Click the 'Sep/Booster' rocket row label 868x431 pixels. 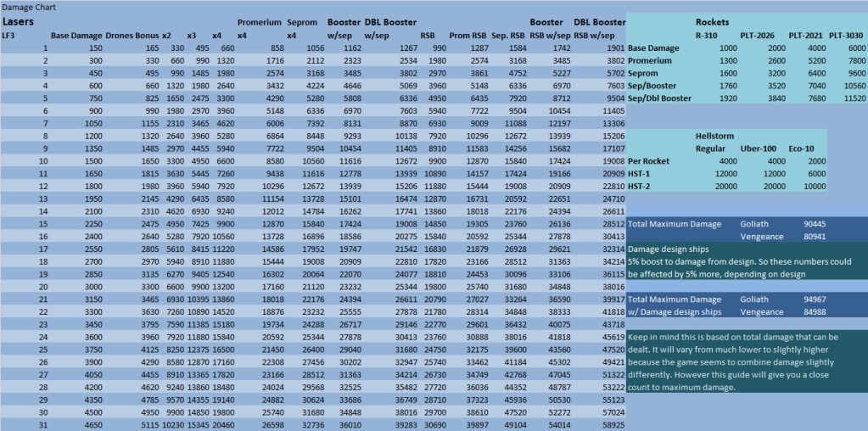pos(652,86)
